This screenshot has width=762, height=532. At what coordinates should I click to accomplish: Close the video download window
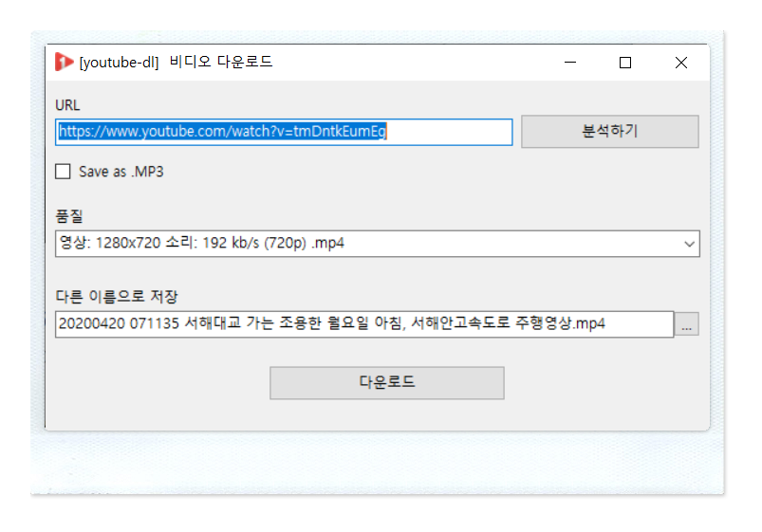680,63
